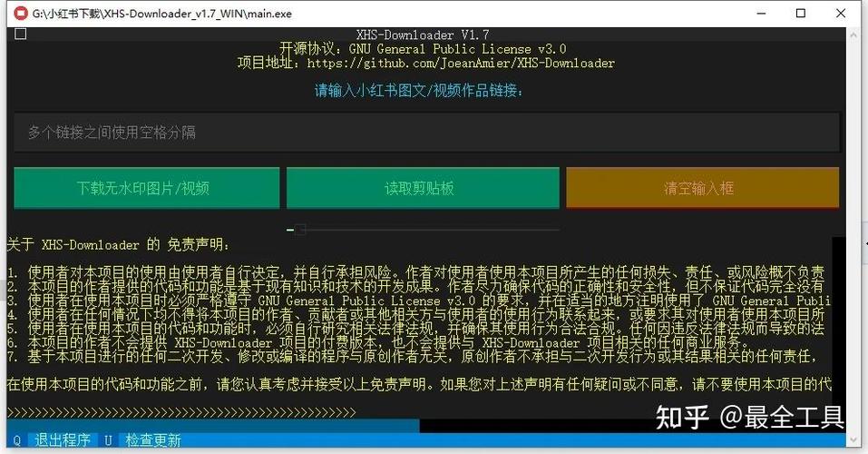Viewport: 868px width, 454px height.
Task: Click scrollbar up arrow at window top right
Action: click(x=853, y=35)
